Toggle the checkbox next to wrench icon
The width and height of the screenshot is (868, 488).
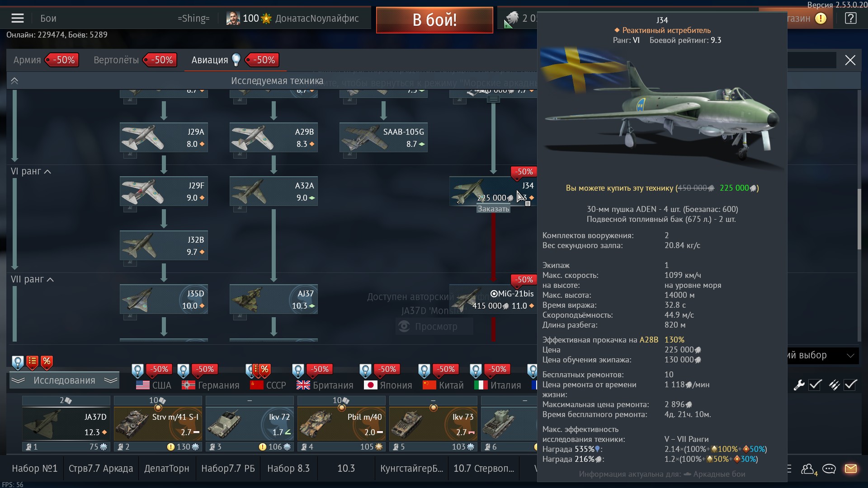coord(815,385)
